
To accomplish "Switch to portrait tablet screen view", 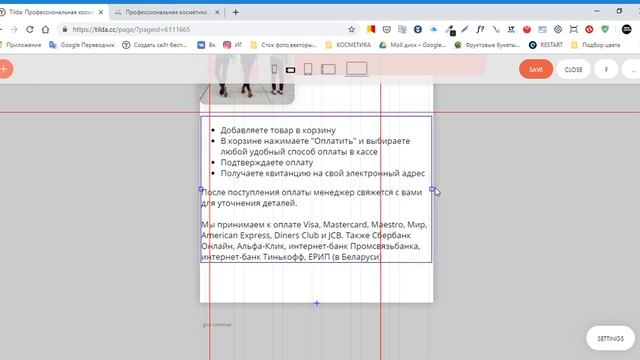I will point(308,69).
